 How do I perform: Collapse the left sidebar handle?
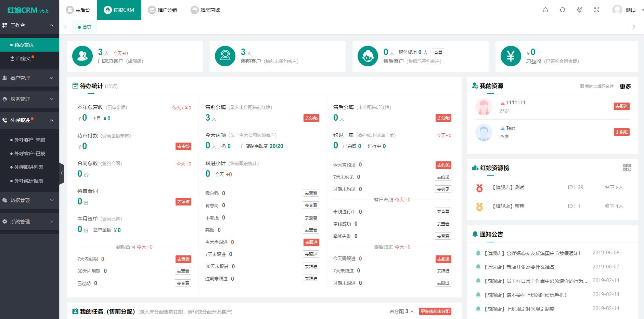tap(62, 173)
